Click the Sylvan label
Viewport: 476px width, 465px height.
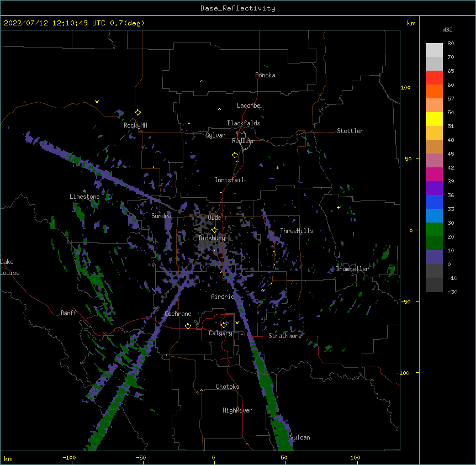pyautogui.click(x=215, y=135)
